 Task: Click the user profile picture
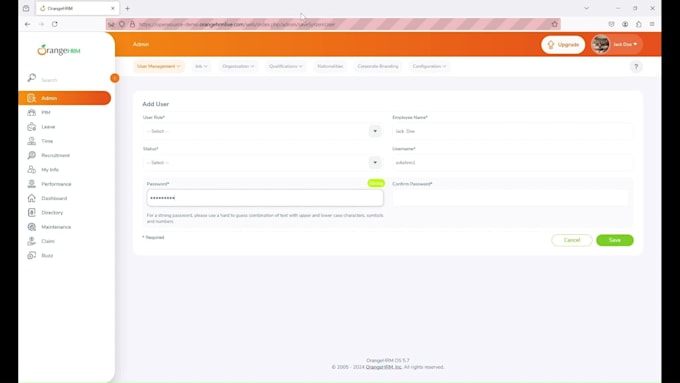coord(600,44)
